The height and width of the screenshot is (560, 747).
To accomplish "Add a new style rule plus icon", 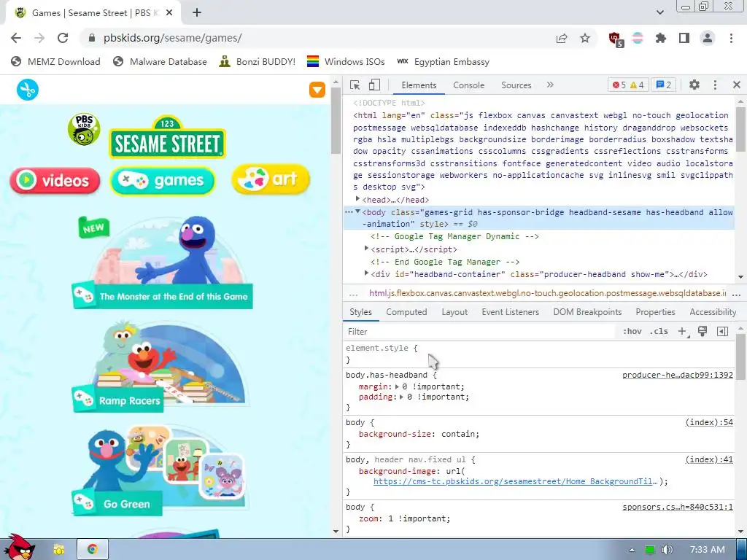I will coord(683,332).
